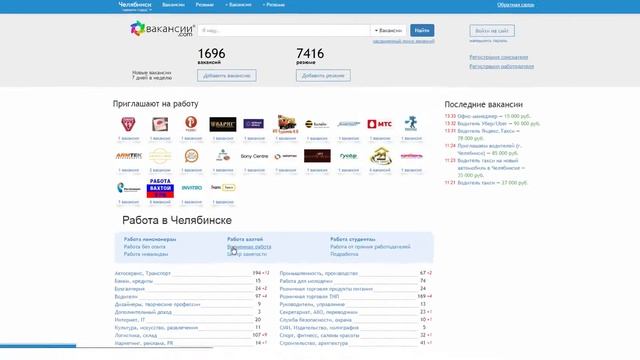
Task: Open the Бухгалтерия category
Action: click(x=129, y=289)
